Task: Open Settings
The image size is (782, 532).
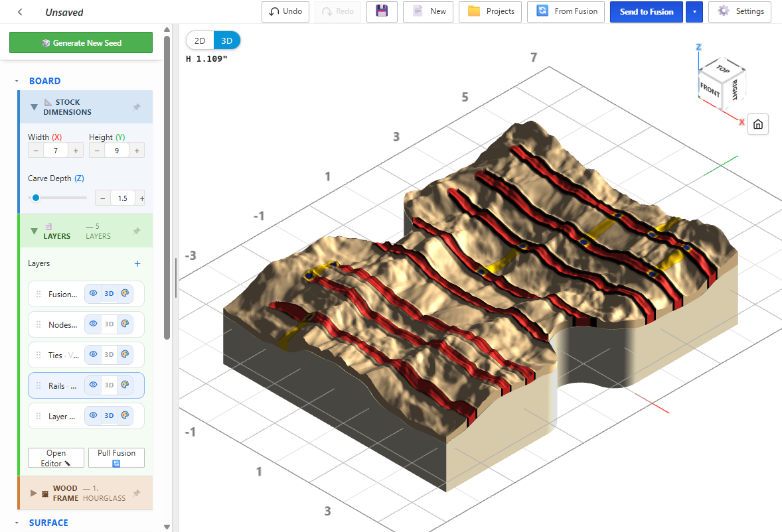Action: pyautogui.click(x=740, y=11)
